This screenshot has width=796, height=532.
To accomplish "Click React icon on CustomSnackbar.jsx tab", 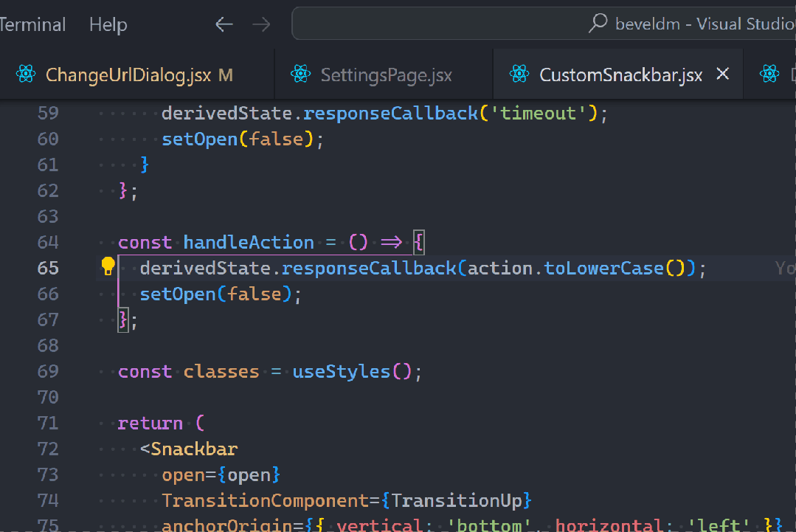I will [x=519, y=75].
